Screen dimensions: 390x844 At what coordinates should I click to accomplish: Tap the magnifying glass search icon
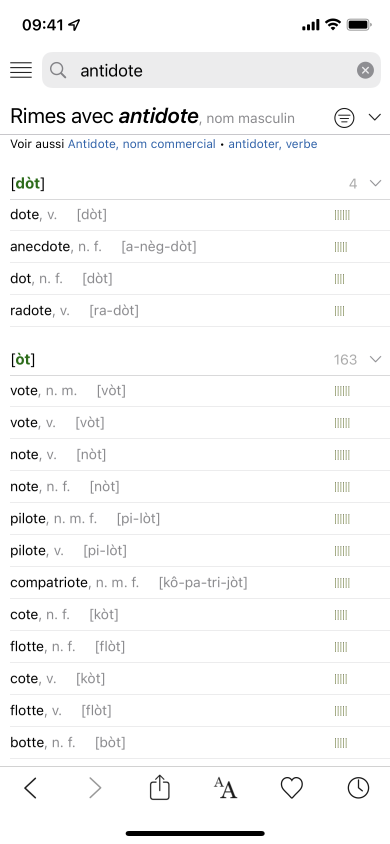58,70
